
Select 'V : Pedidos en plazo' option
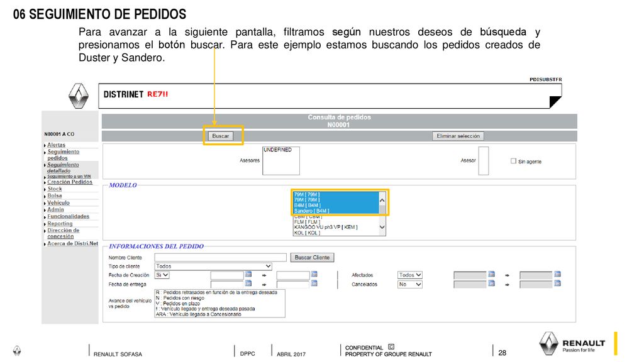pyautogui.click(x=219, y=304)
